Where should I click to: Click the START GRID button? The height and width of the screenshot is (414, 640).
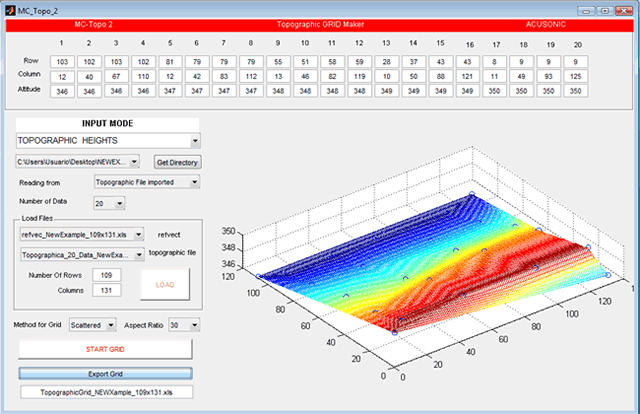point(106,350)
